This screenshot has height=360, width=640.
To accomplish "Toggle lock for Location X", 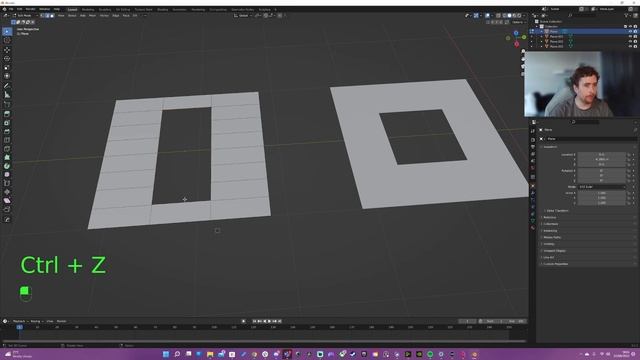I will [629, 155].
